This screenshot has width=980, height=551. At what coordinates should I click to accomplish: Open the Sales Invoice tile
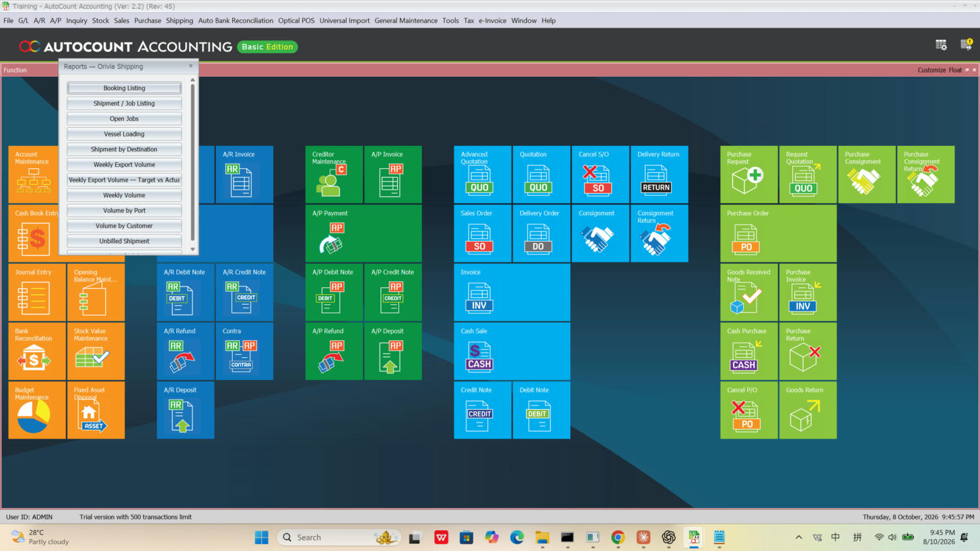512,292
